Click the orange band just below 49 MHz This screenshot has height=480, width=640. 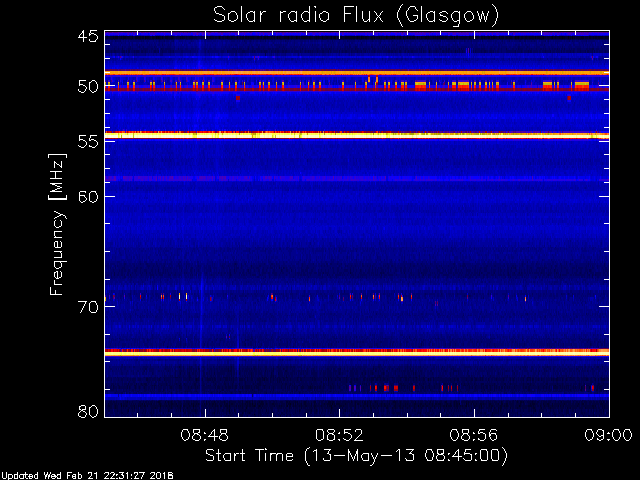pos(357,73)
